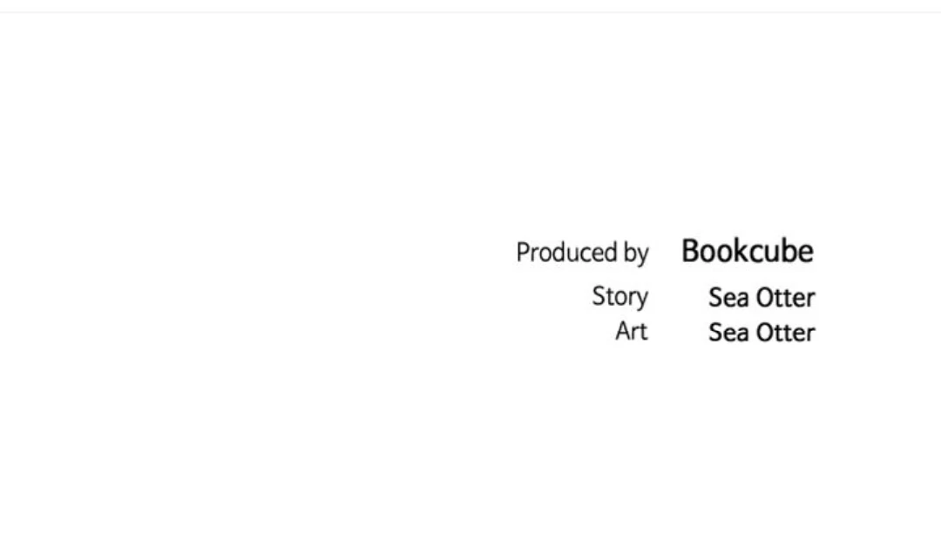This screenshot has height=560, width=941.
Task: Click the "Produced by" label
Action: [582, 253]
